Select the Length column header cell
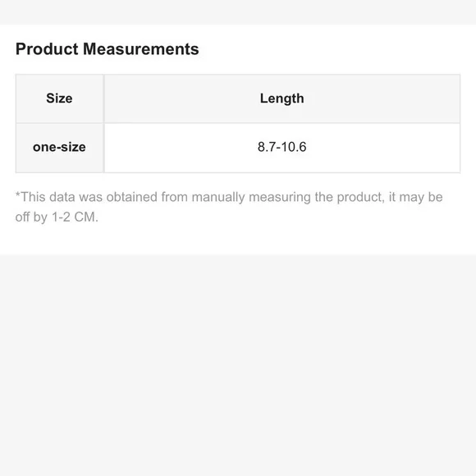 pos(282,98)
